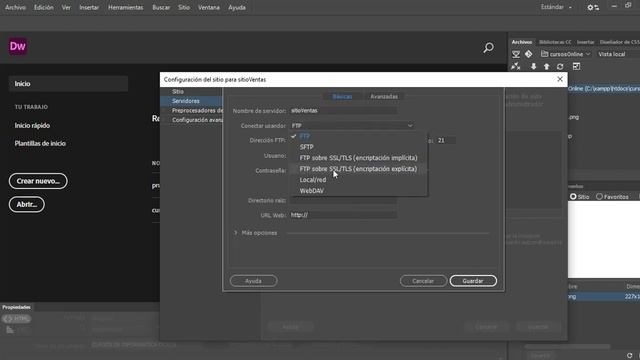Click the put files up arrow icon
This screenshot has width=640, height=360.
547,67
